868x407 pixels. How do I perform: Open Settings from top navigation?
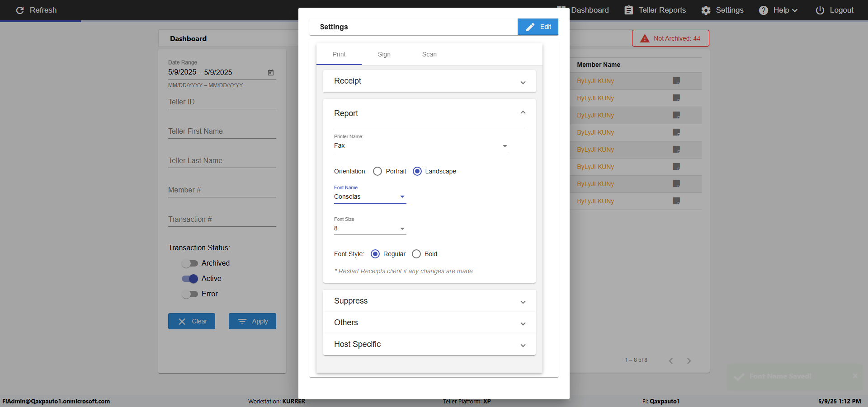click(722, 10)
